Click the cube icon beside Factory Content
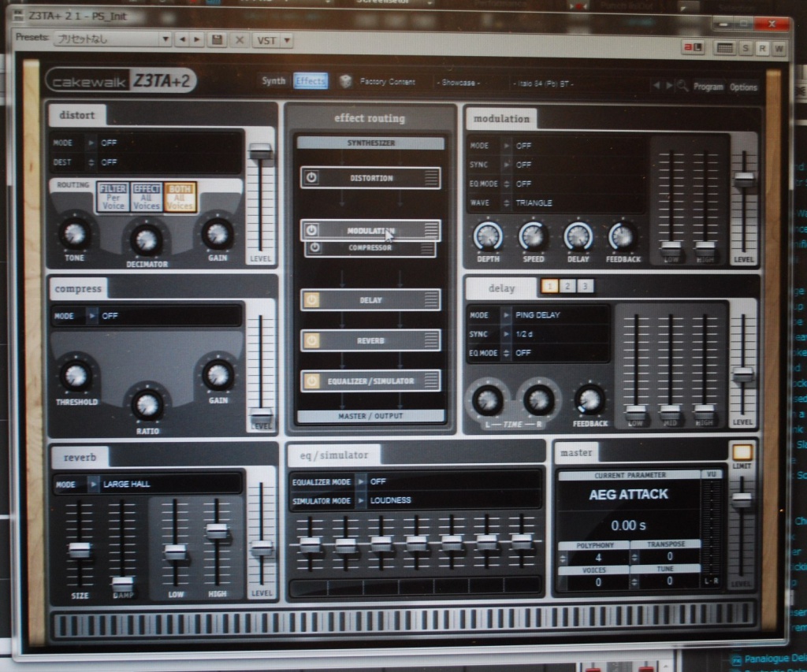The image size is (807, 672). tap(345, 81)
